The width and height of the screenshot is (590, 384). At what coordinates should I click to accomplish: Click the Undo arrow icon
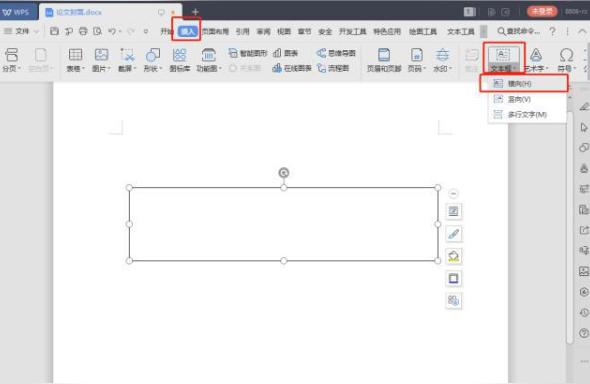pos(112,31)
